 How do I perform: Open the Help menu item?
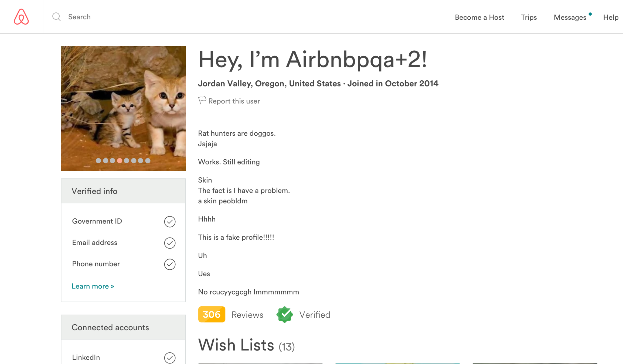pyautogui.click(x=611, y=17)
